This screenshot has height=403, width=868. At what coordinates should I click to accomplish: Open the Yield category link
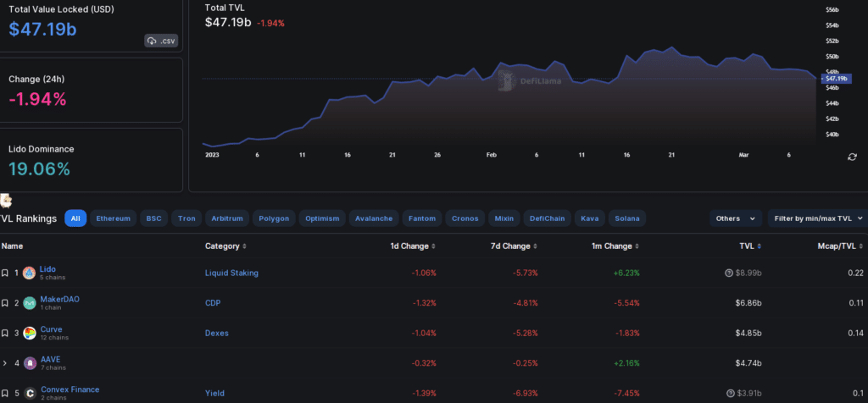pos(214,394)
